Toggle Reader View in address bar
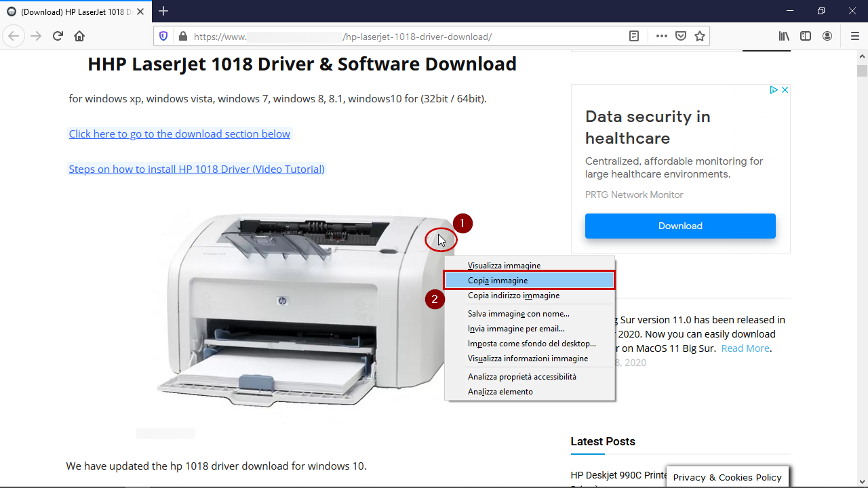The height and width of the screenshot is (488, 868). (x=634, y=37)
